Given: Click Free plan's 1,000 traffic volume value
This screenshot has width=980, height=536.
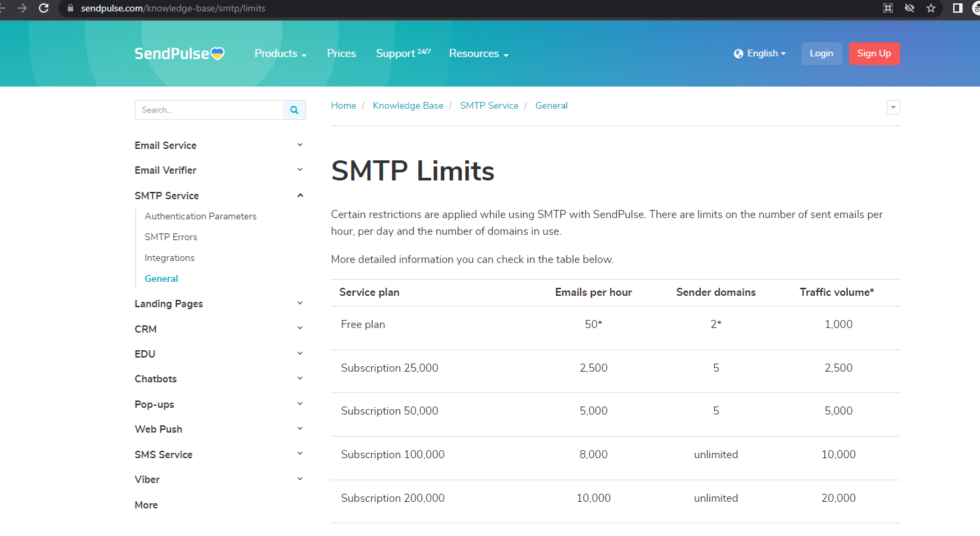Looking at the screenshot, I should (x=838, y=325).
